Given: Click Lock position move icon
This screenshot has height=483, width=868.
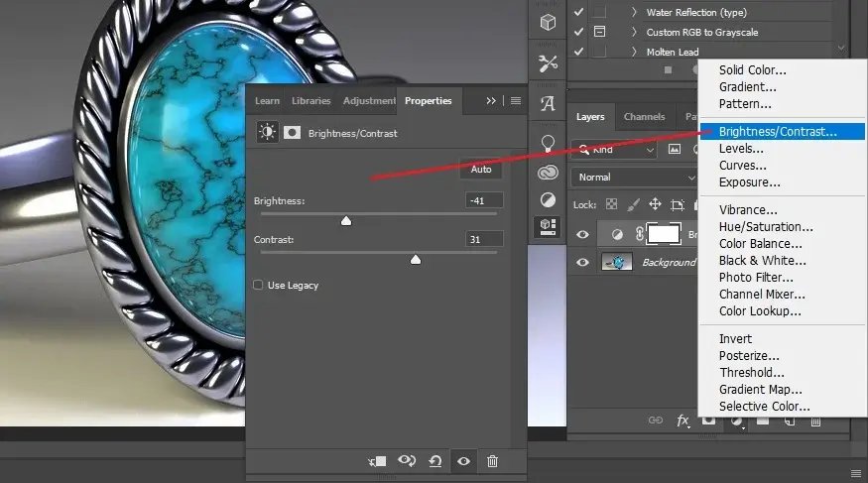Looking at the screenshot, I should pos(655,204).
